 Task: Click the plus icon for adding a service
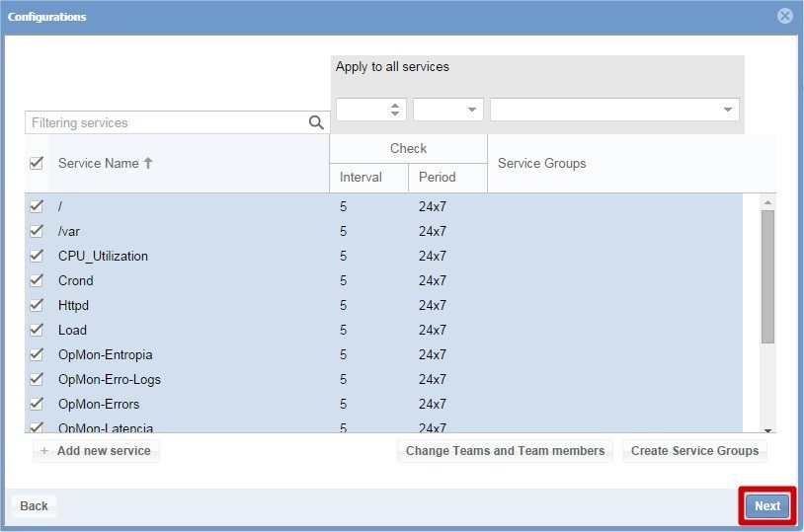pos(44,451)
